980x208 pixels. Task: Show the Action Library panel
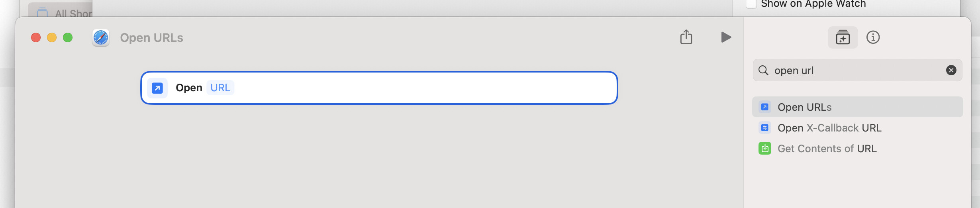843,37
